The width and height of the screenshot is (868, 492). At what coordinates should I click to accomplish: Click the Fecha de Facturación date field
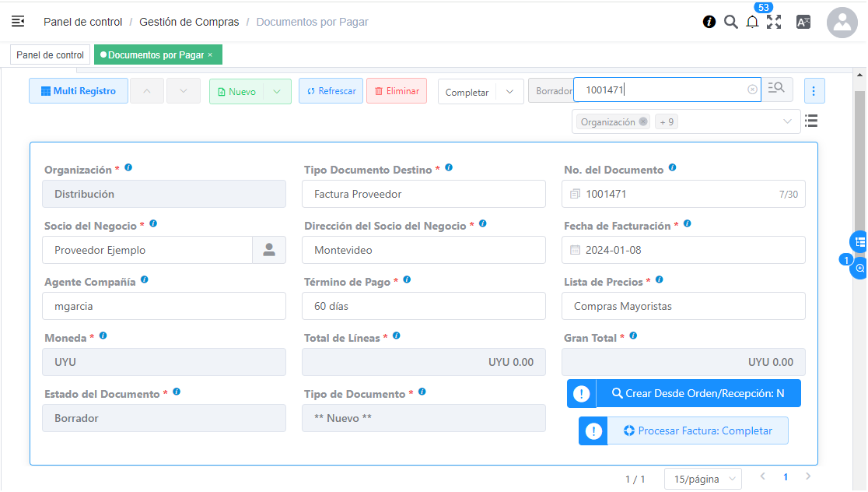683,250
